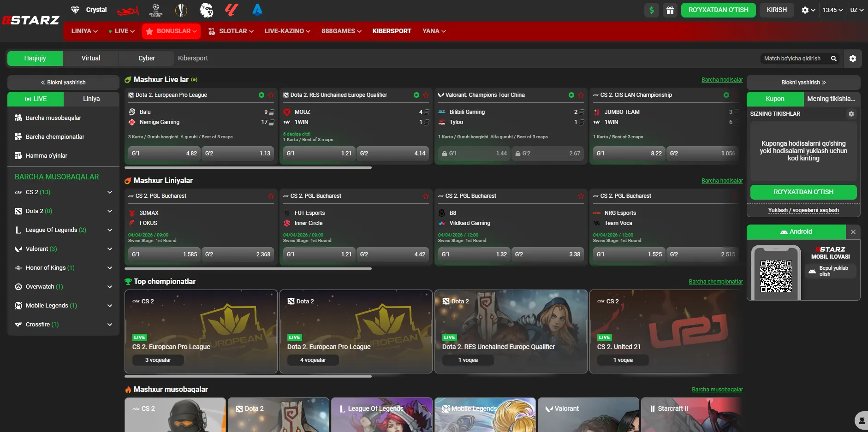Open the Premier League lion icon

206,10
